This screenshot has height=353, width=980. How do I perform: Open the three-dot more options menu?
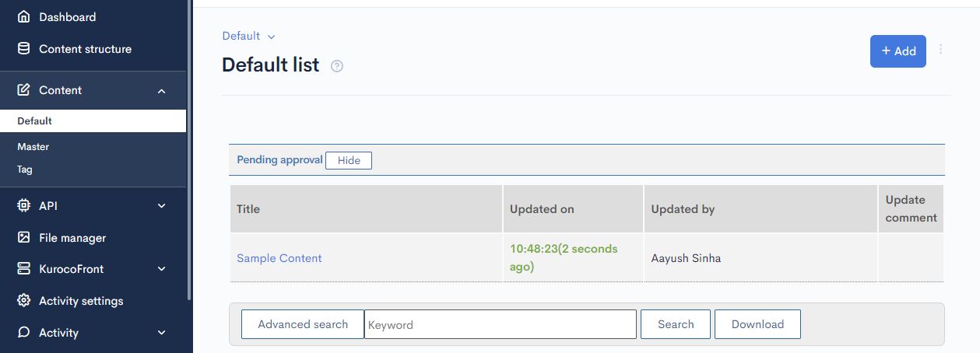pyautogui.click(x=940, y=49)
